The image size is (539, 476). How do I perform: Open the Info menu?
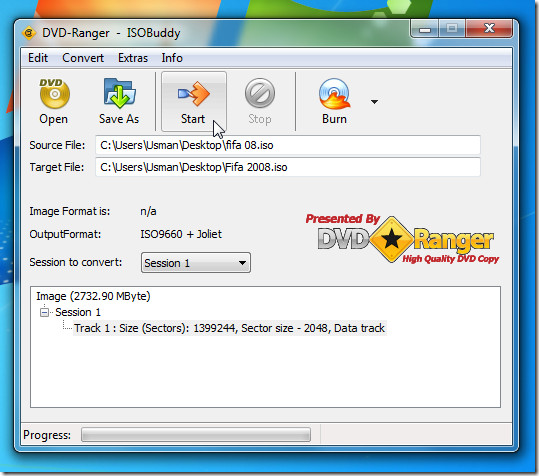point(172,58)
